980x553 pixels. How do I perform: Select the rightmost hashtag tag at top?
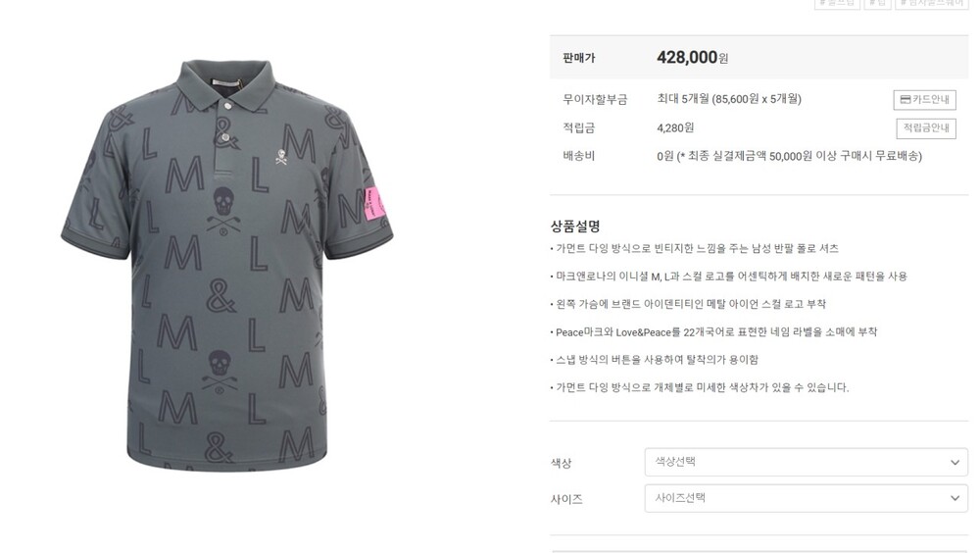pyautogui.click(x=931, y=4)
